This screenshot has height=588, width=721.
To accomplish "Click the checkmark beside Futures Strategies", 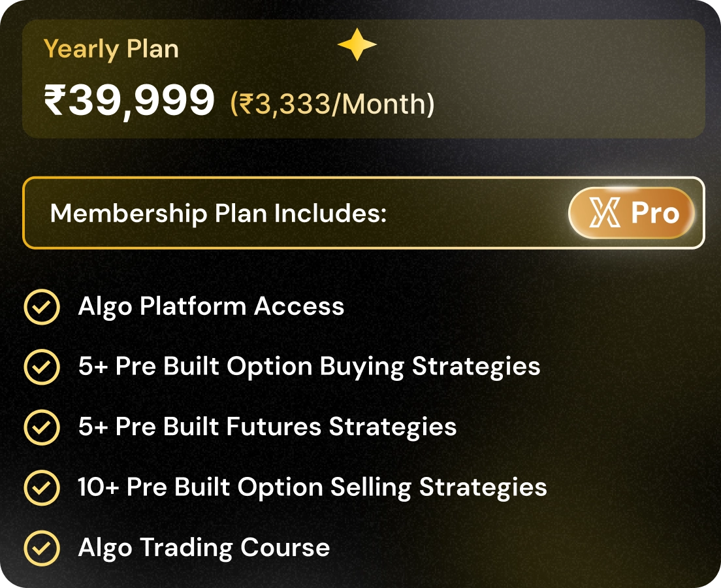I will [42, 427].
